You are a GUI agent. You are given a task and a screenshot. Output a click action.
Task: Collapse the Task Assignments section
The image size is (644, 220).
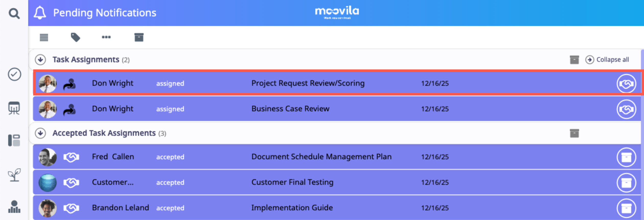[x=40, y=60]
